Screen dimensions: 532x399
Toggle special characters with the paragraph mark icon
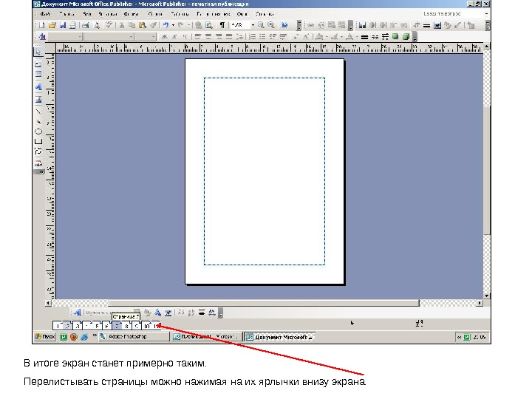(222, 25)
